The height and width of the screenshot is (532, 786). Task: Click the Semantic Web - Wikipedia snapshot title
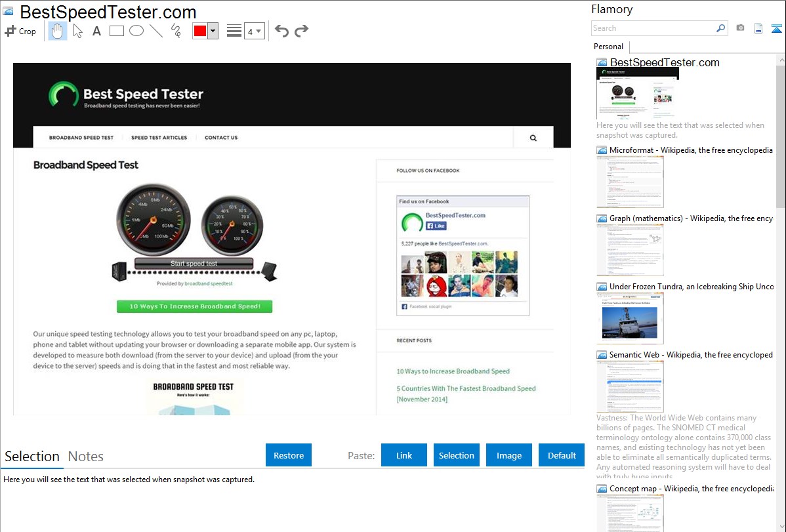691,355
